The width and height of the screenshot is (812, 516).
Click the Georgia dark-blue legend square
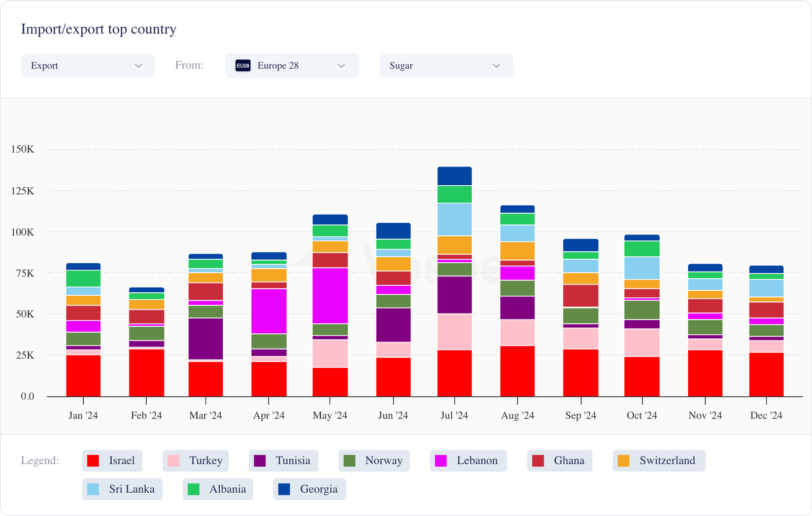point(284,489)
